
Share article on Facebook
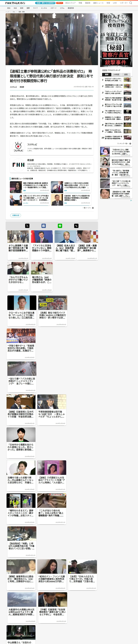click(x=44, y=226)
